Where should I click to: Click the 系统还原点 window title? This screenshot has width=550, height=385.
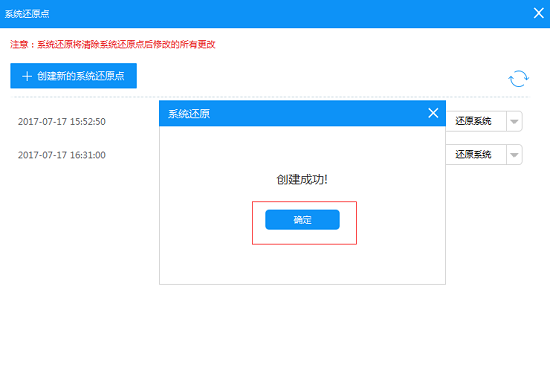[27, 14]
